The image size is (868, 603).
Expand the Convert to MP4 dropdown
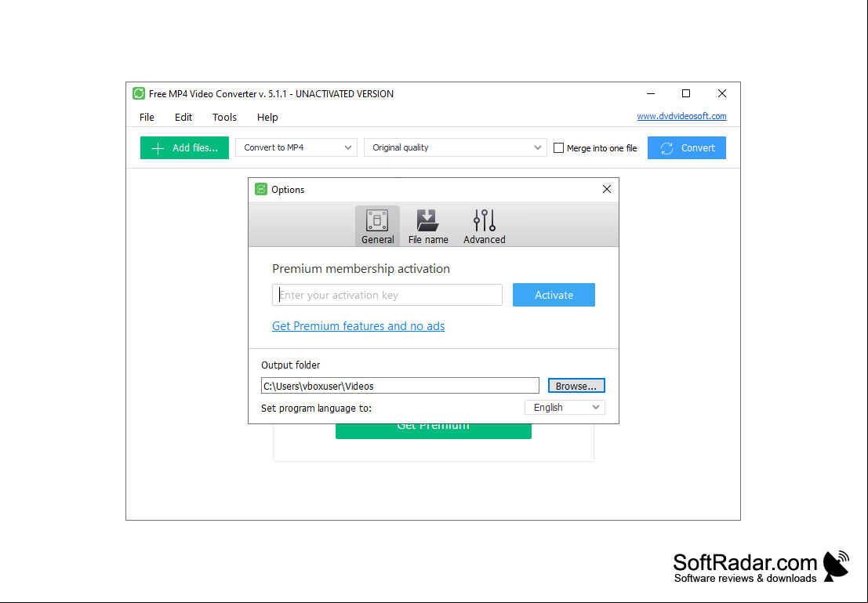pos(296,148)
